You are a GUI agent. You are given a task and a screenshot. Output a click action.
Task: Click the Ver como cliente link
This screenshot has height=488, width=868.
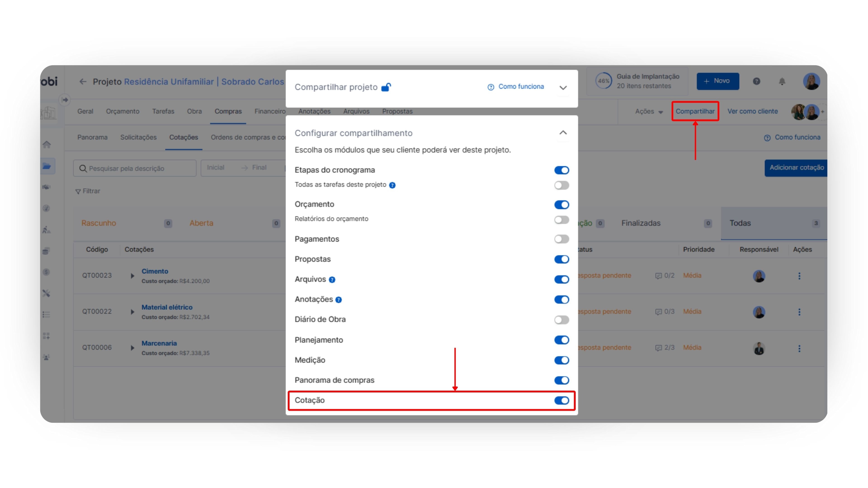coord(752,111)
